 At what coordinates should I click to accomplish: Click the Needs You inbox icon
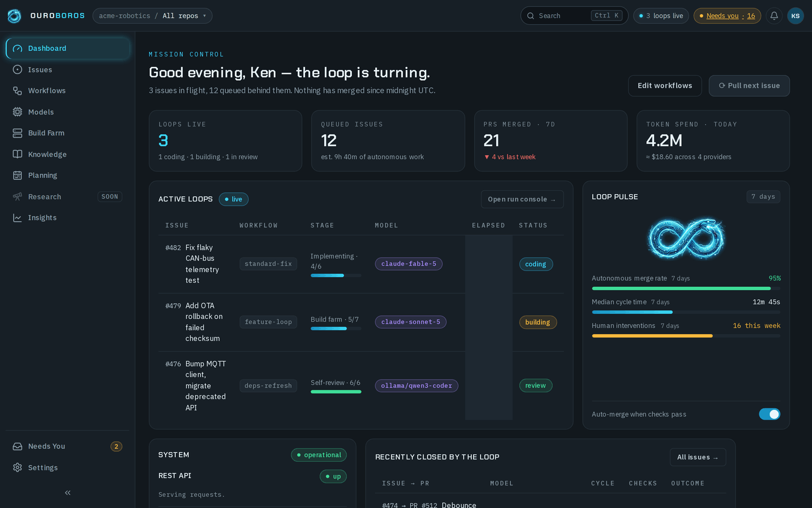[x=17, y=446]
